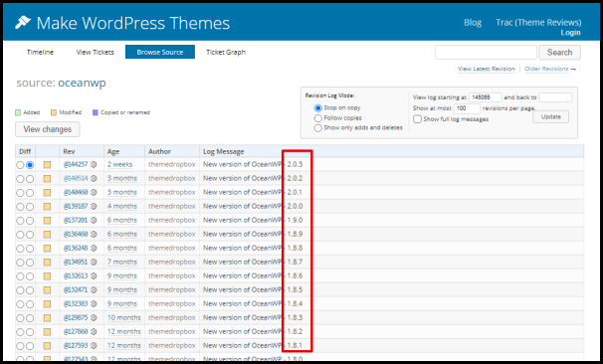Screen dimensions: 603x364
Task: Enable the Show full log messages checkbox
Action: click(417, 119)
